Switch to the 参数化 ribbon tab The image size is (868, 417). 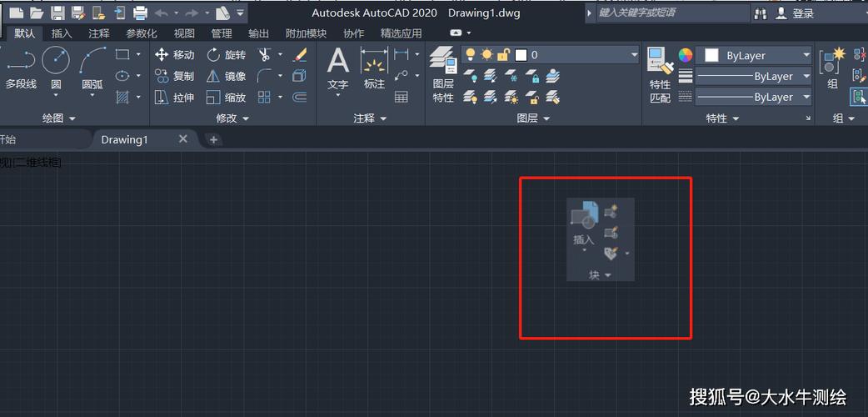(x=141, y=33)
